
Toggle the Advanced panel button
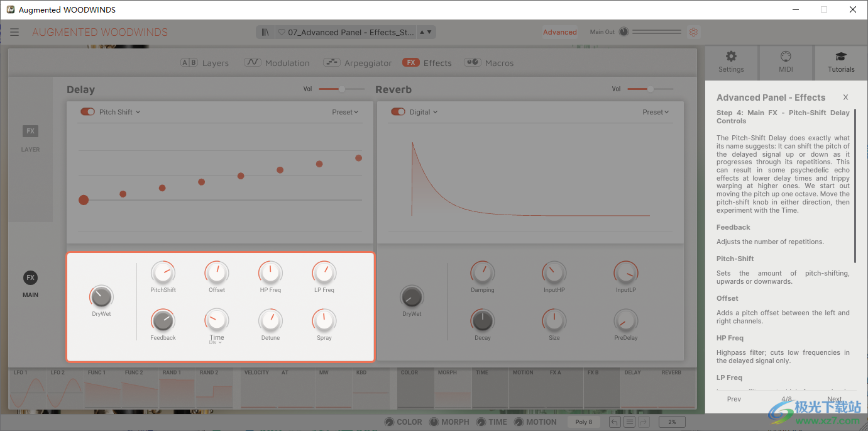[x=559, y=32]
